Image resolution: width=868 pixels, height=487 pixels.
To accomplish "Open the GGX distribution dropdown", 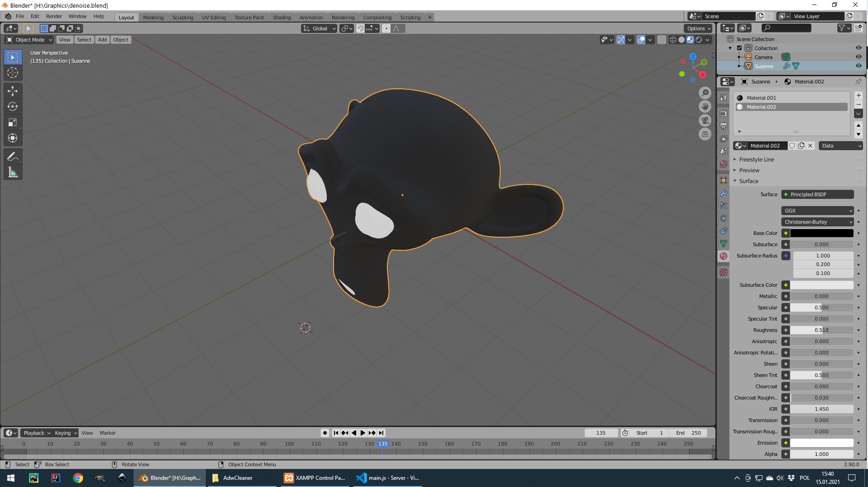I will (817, 211).
